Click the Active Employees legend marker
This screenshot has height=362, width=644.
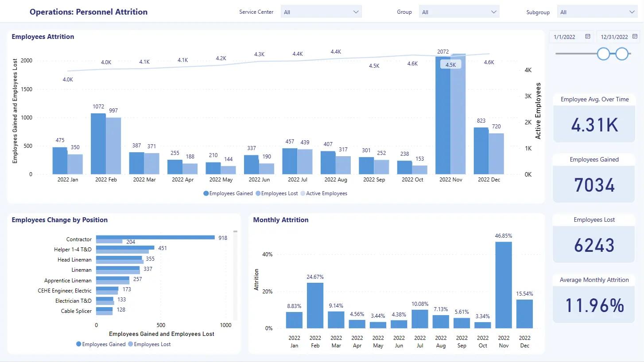click(303, 193)
